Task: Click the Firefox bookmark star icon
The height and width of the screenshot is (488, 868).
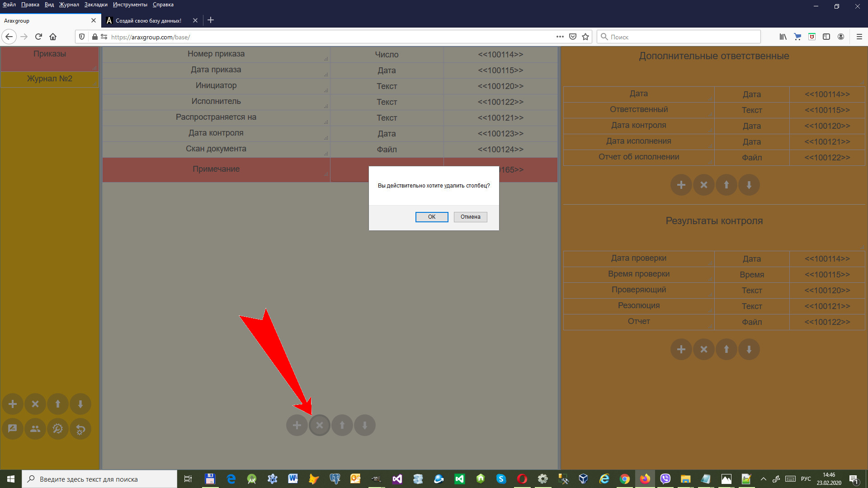Action: (585, 37)
